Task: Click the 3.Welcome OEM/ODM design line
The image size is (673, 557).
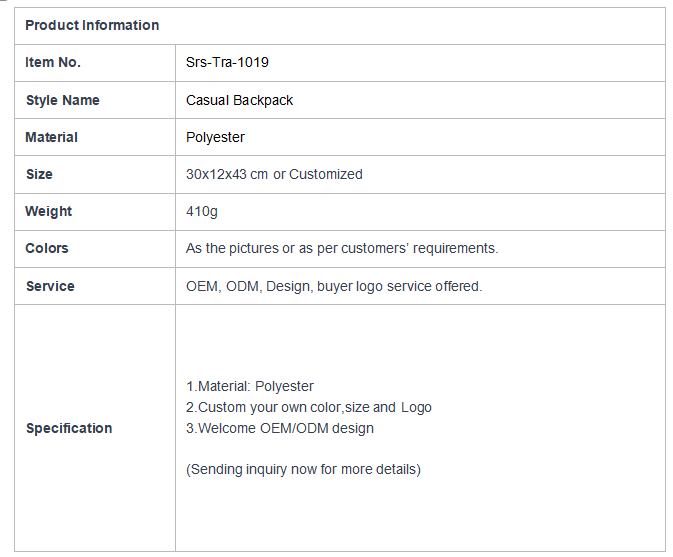Action: click(x=279, y=428)
